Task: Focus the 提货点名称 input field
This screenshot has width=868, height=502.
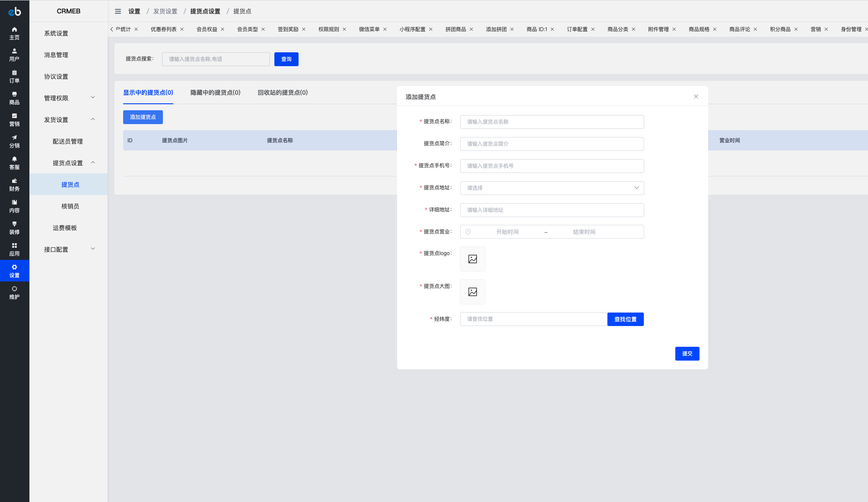Action: point(552,122)
